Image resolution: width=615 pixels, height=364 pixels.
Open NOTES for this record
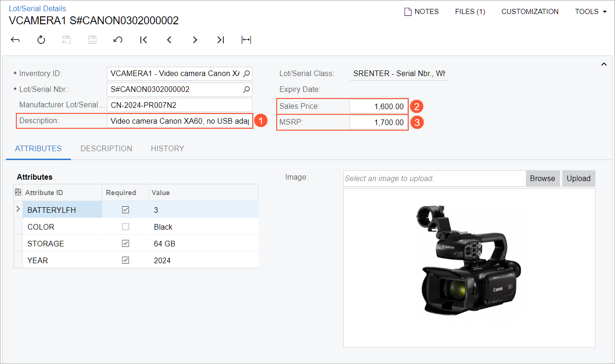click(421, 12)
